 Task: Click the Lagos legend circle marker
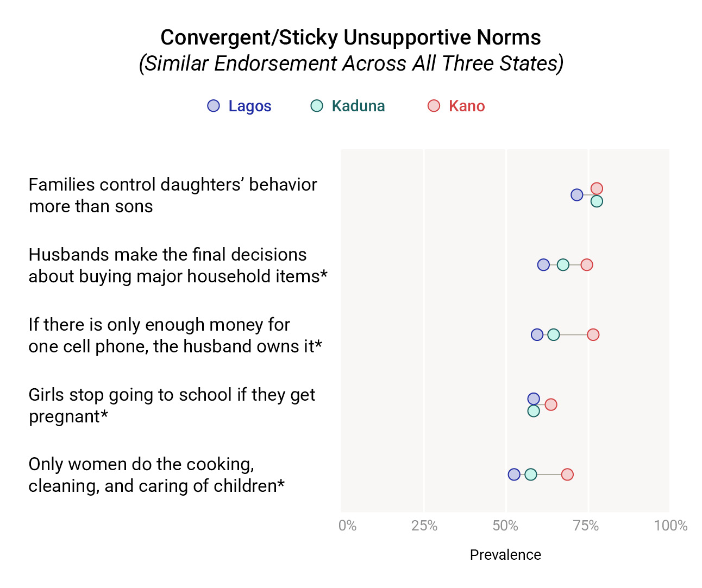[x=214, y=106]
